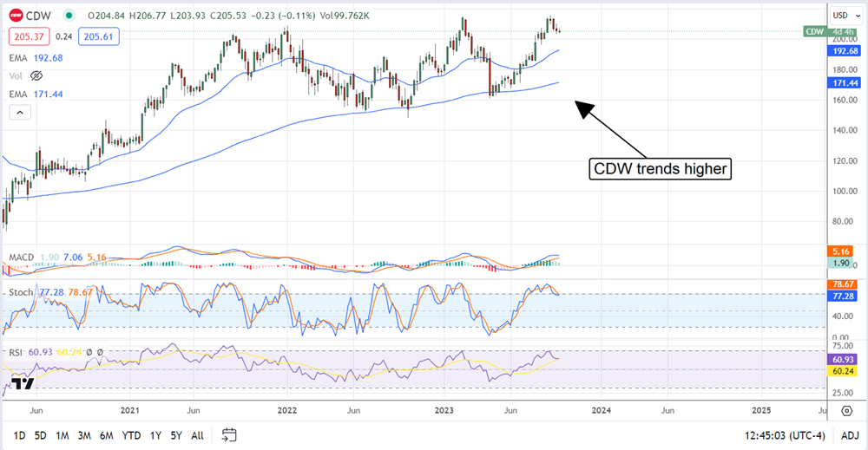This screenshot has height=450, width=868.
Task: Click the MACD indicator legend label
Action: (x=22, y=258)
